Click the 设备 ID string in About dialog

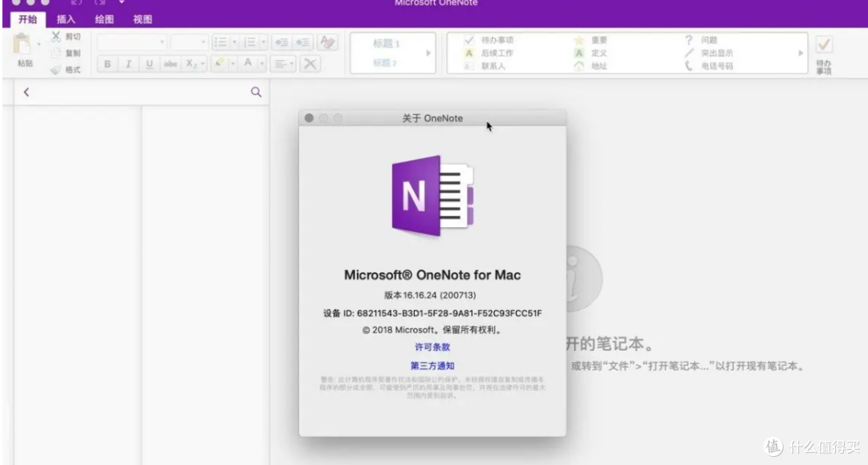432,313
